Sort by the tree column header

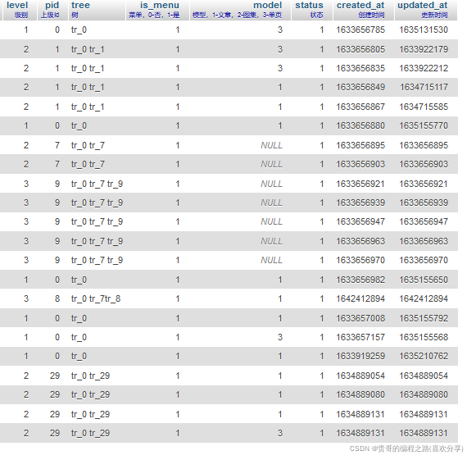tap(80, 5)
